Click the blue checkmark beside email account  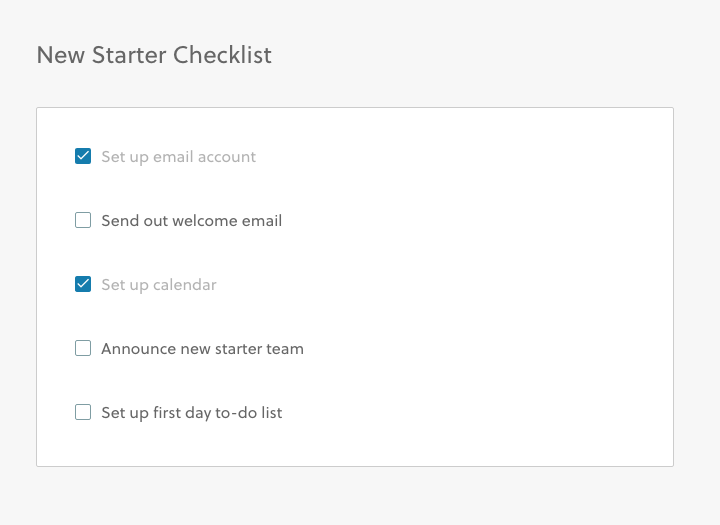83,156
